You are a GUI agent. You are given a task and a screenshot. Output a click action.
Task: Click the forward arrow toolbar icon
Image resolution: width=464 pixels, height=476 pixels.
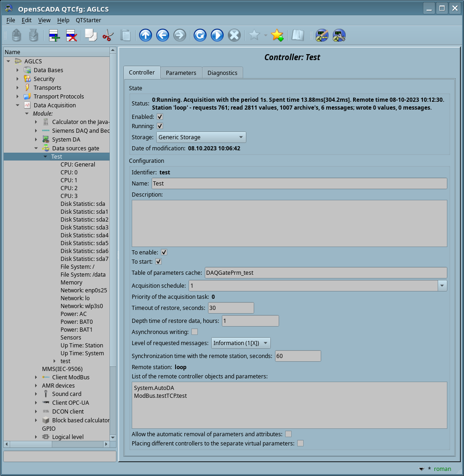[179, 35]
